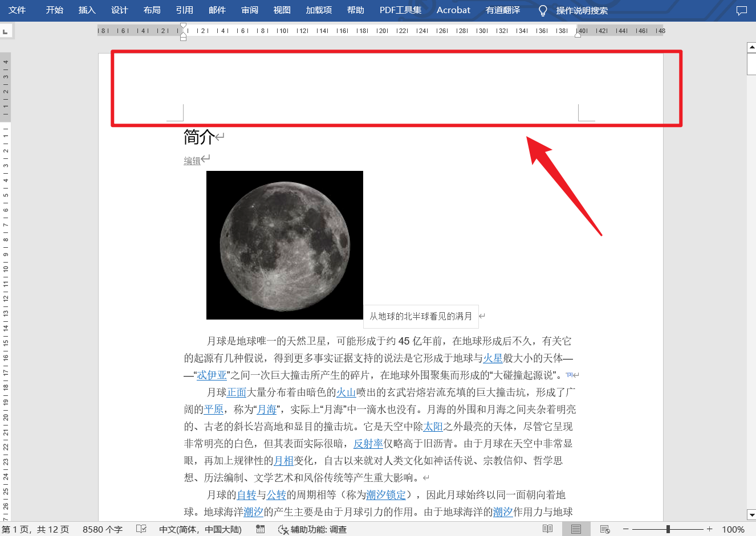
Task: Open the comments panel icon at top right
Action: click(x=742, y=10)
